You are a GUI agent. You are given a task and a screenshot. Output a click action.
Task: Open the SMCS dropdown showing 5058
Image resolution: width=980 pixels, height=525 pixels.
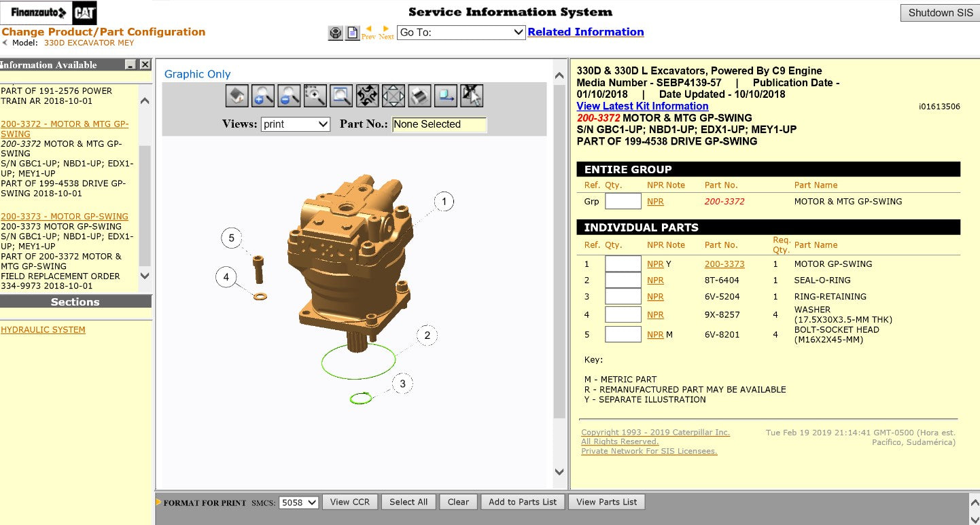[299, 503]
